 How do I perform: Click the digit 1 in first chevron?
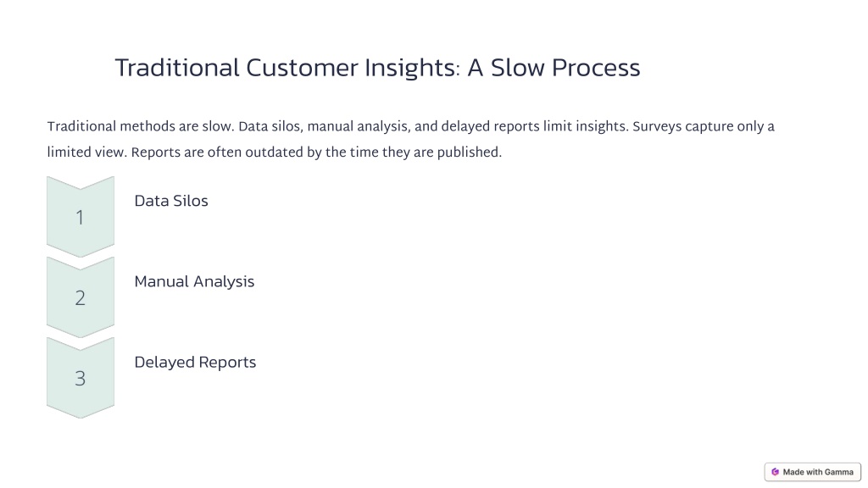[x=81, y=218]
